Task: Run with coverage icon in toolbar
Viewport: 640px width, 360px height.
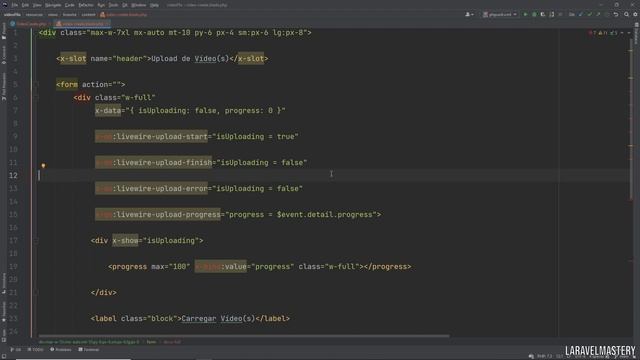Action: pos(543,15)
